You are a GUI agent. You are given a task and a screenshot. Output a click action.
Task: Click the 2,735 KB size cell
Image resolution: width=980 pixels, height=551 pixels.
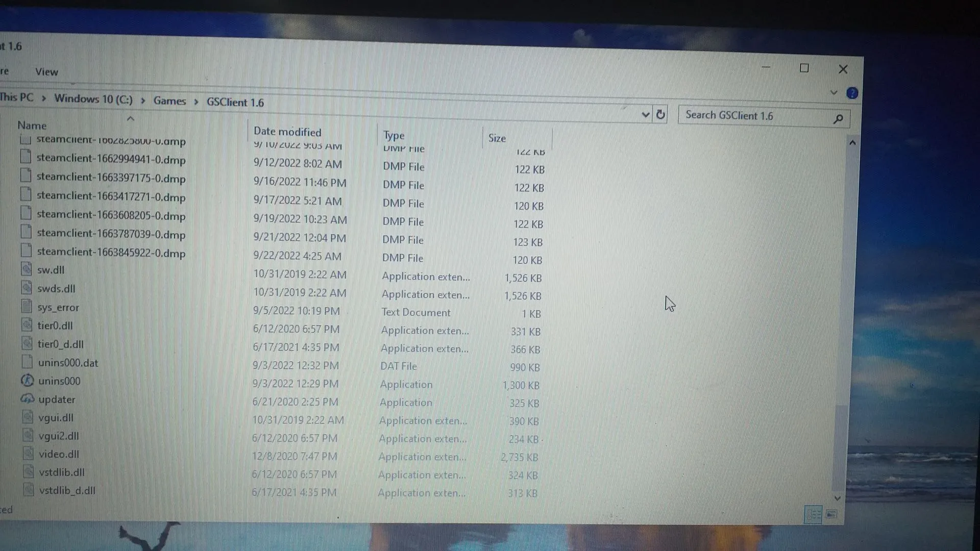tap(519, 457)
